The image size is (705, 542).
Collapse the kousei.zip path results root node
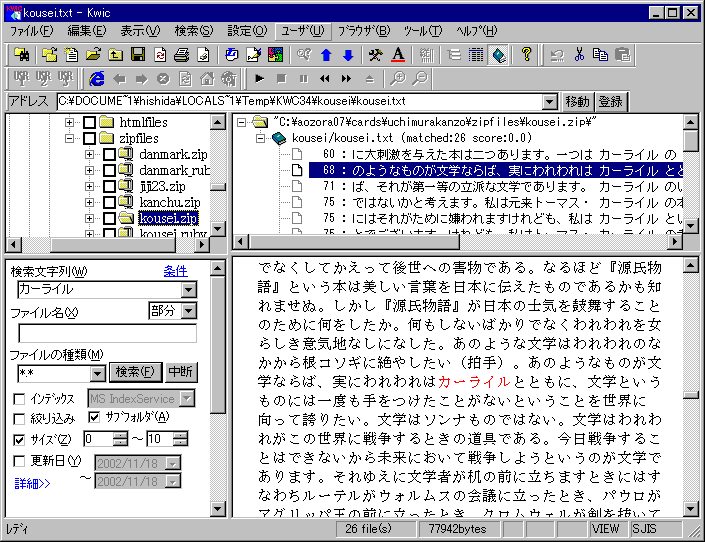(x=241, y=122)
